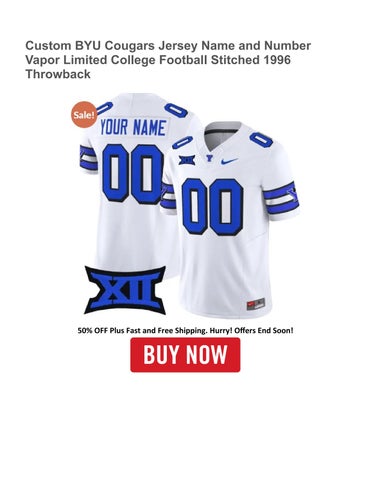Click the striped left sleeve on the back jersey
This screenshot has height=480, width=371.
click(x=88, y=159)
